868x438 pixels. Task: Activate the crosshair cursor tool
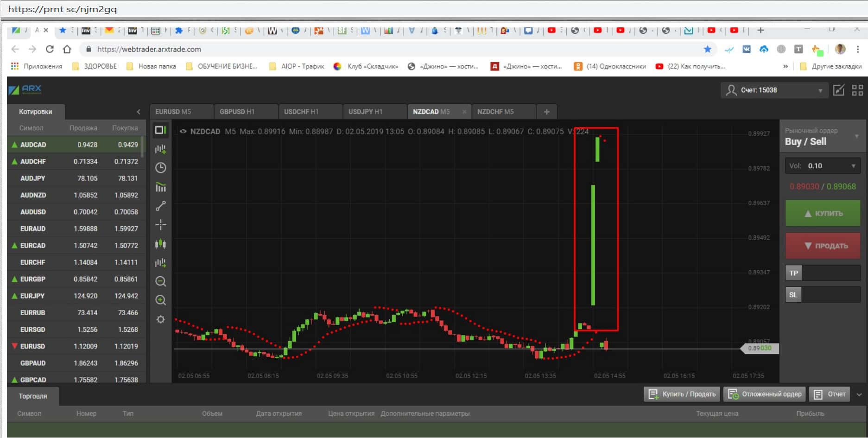pyautogui.click(x=160, y=225)
